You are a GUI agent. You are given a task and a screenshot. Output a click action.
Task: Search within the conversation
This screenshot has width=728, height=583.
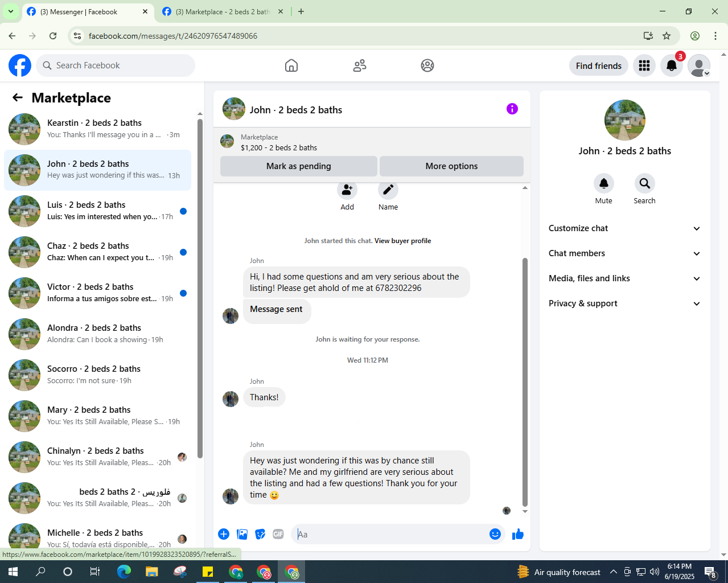[x=645, y=183]
